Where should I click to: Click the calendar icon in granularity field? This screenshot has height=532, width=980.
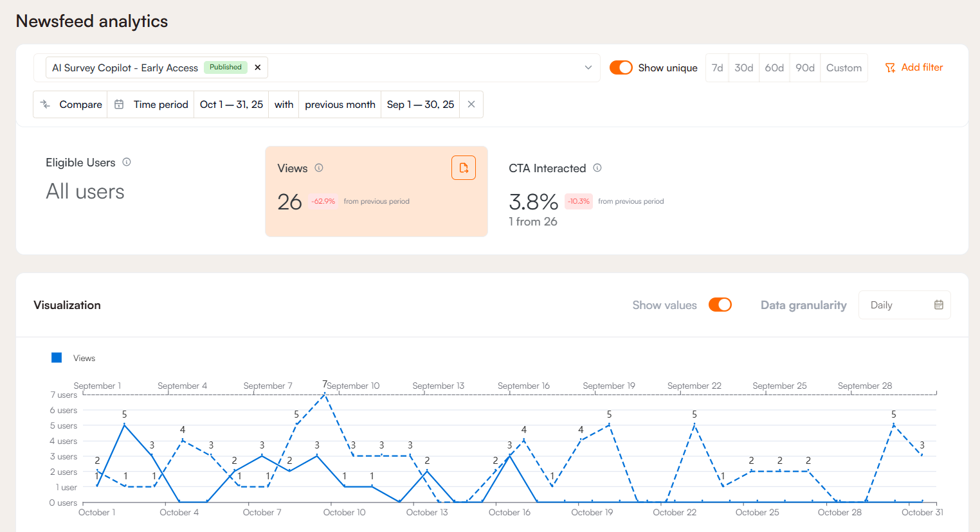(939, 305)
